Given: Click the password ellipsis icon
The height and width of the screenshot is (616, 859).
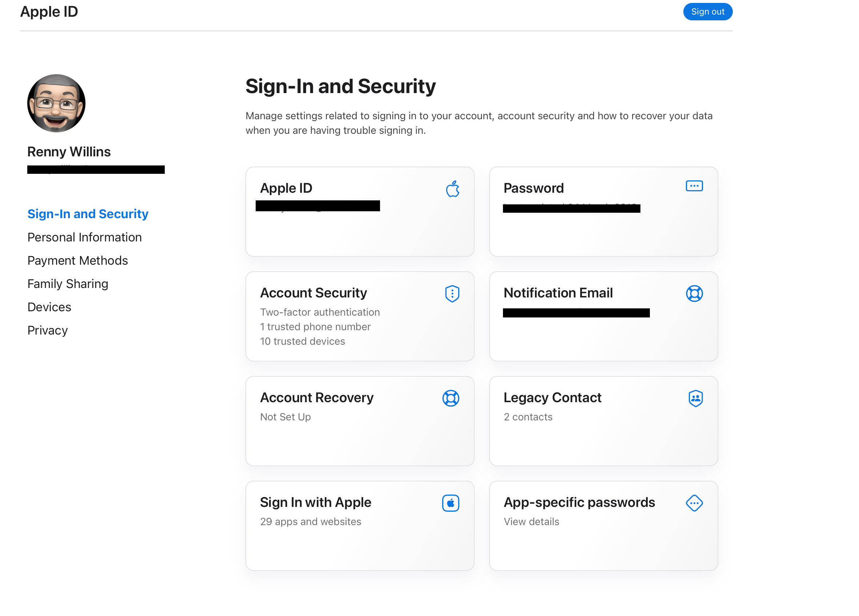Looking at the screenshot, I should coord(694,186).
